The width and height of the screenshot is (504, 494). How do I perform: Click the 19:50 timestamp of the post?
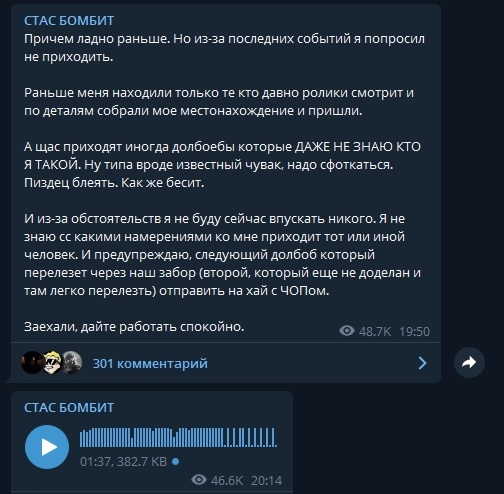click(415, 331)
